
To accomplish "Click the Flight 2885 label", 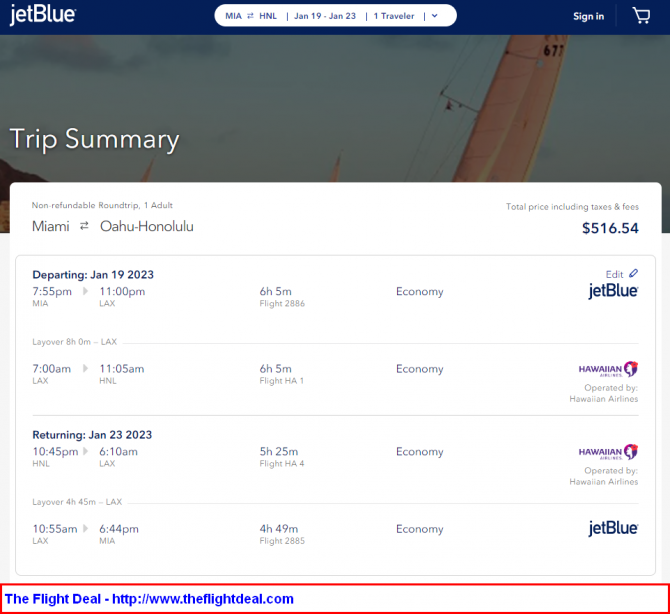I will [x=282, y=541].
